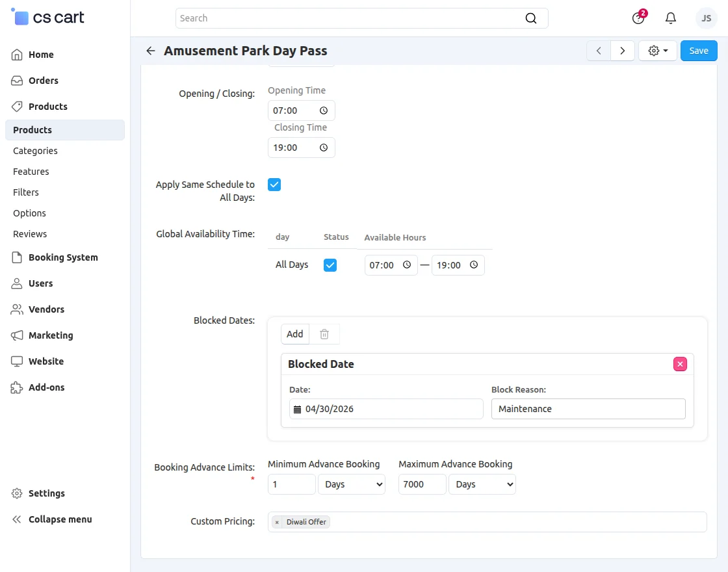Add a new blocked date
Image resolution: width=728 pixels, height=572 pixels.
295,334
